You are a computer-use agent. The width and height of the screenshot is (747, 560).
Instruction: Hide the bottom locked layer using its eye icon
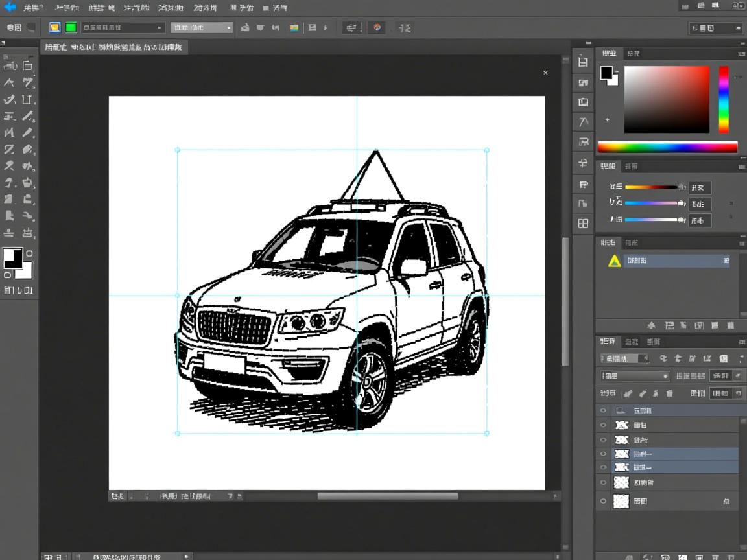[604, 501]
